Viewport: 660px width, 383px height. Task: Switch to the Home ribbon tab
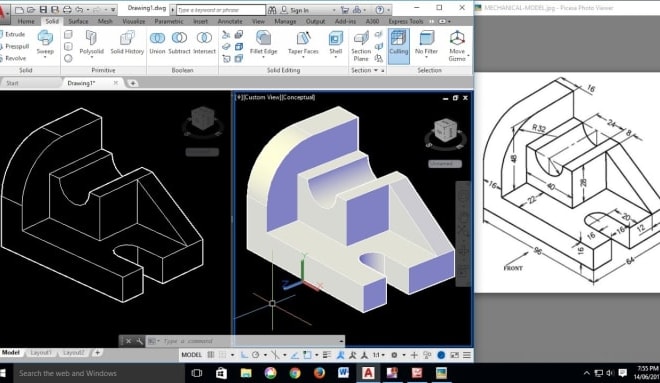tap(26, 21)
